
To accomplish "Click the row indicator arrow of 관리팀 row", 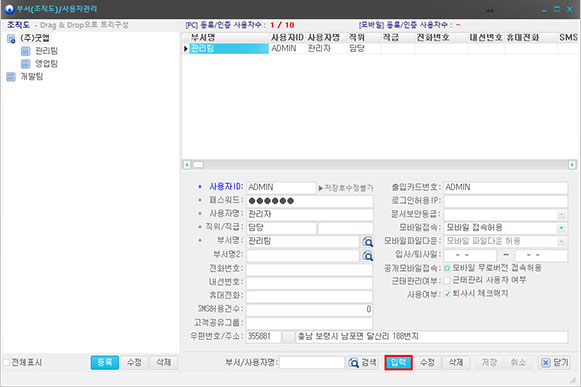I will (186, 49).
